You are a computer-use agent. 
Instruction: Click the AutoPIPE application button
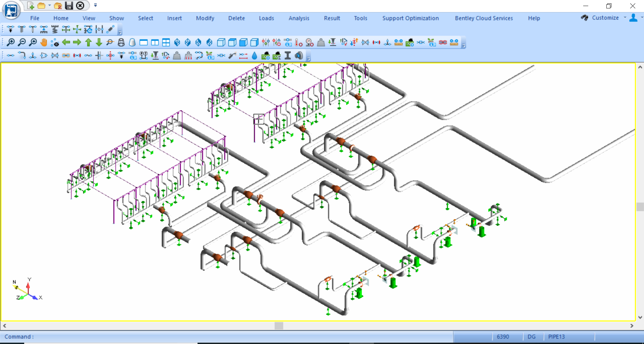tap(11, 10)
